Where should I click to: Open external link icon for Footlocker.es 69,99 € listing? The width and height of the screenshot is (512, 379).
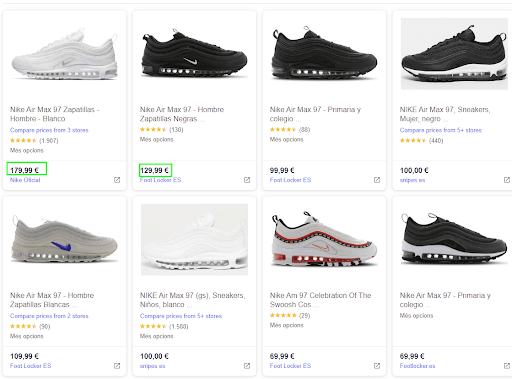click(x=507, y=366)
